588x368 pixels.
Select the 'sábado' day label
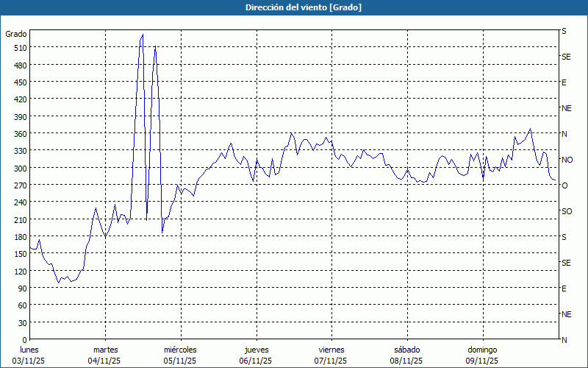point(406,350)
